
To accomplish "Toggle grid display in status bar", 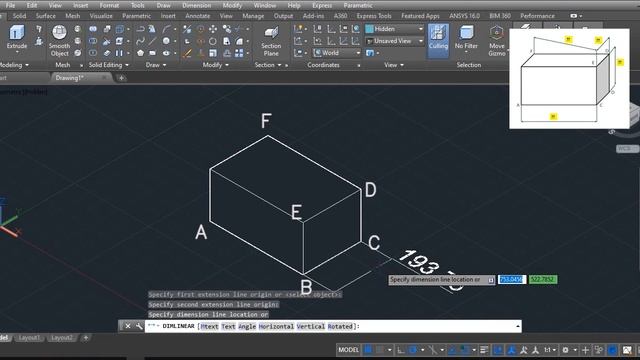I will [x=368, y=350].
